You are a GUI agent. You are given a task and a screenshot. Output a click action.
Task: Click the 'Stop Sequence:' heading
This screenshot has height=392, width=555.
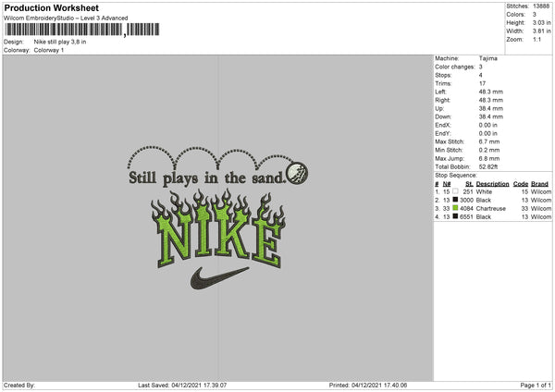(456, 175)
